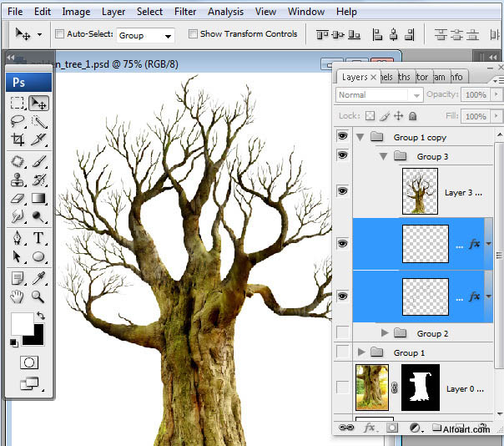Activate the Hand tool
This screenshot has height=446, width=504.
(x=18, y=296)
